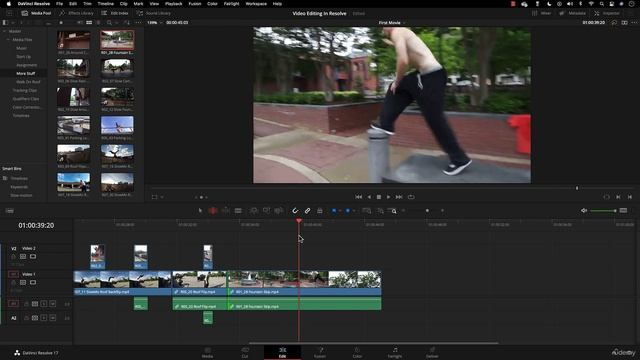640x360 pixels.
Task: Disable the Video 2 track
Action: coord(33,256)
